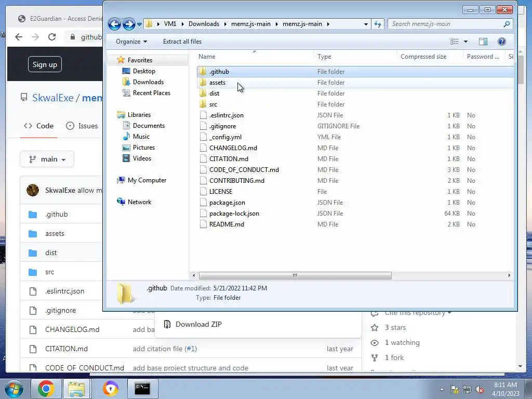Open the recent locations arrow beside Forward
The height and width of the screenshot is (399, 532).
point(139,24)
